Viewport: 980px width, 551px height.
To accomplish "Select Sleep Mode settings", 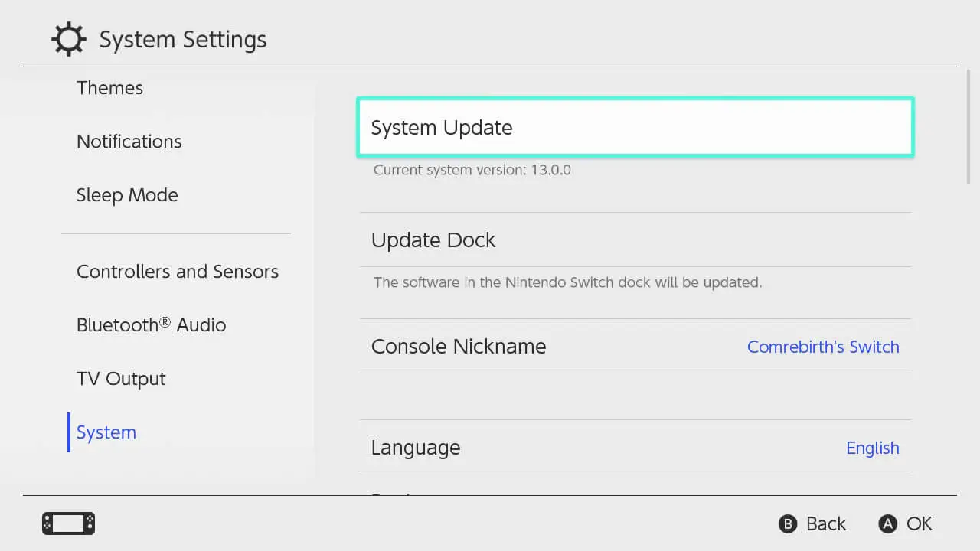I will [127, 194].
